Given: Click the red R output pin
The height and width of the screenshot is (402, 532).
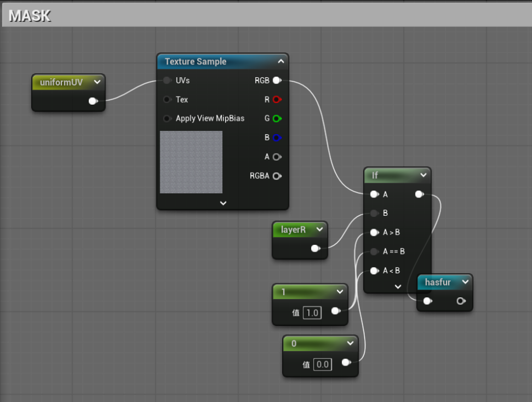Looking at the screenshot, I should pyautogui.click(x=277, y=99).
